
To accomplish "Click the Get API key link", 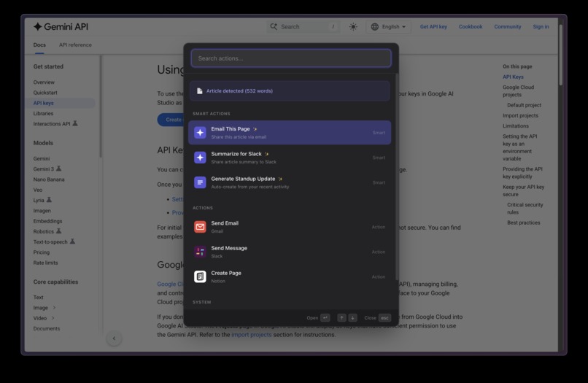I will pyautogui.click(x=433, y=27).
